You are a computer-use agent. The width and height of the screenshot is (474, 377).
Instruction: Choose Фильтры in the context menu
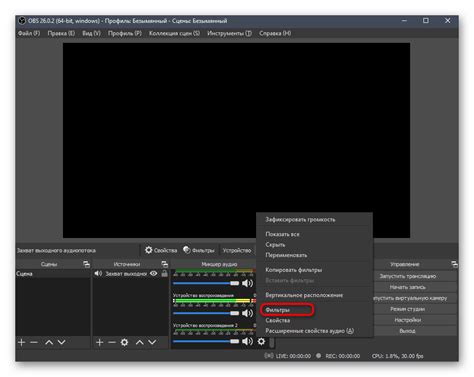pos(314,310)
